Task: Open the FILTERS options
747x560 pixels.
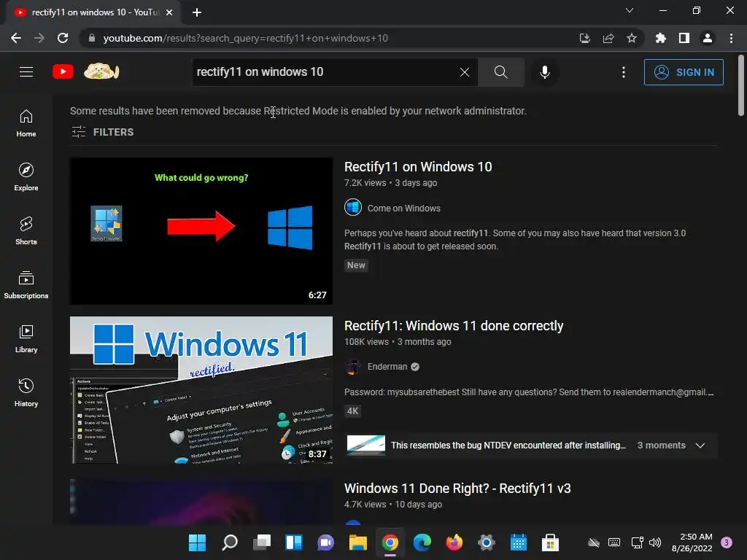Action: 102,132
